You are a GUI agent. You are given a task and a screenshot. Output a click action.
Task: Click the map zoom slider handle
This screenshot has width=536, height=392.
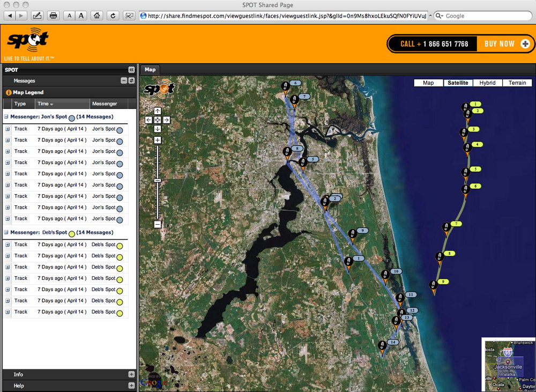click(158, 181)
